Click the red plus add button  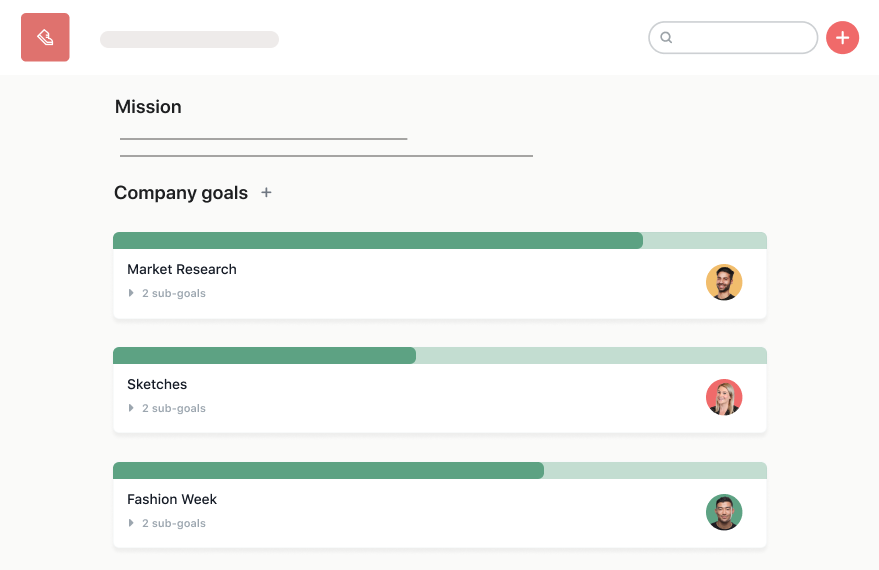click(842, 38)
